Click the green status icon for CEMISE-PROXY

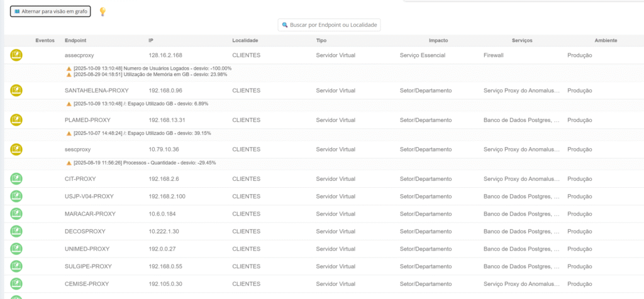pyautogui.click(x=16, y=284)
